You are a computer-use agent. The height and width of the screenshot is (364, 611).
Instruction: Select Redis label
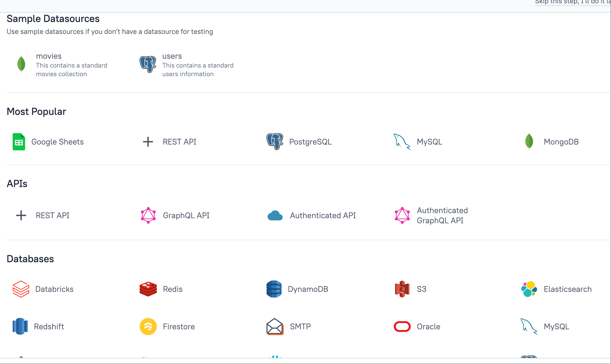coord(173,289)
